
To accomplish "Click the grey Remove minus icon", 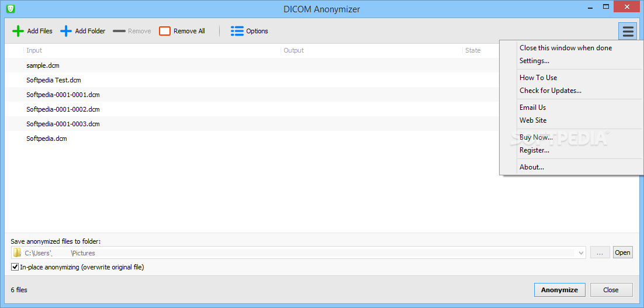I will tap(119, 31).
